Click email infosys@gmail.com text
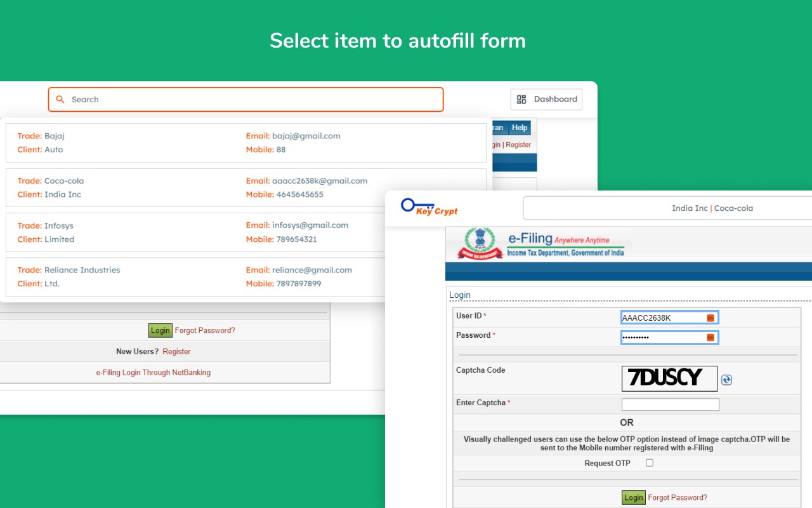812x508 pixels. [310, 225]
